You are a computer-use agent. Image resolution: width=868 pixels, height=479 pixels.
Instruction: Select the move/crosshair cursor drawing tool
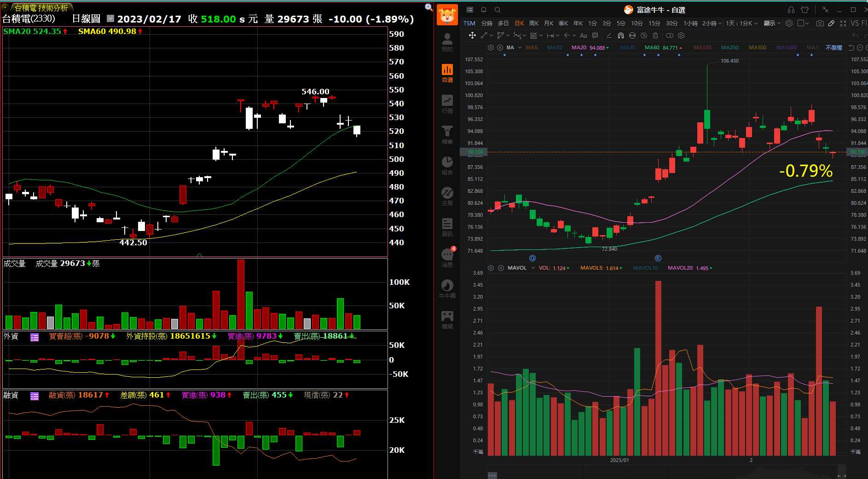click(472, 35)
